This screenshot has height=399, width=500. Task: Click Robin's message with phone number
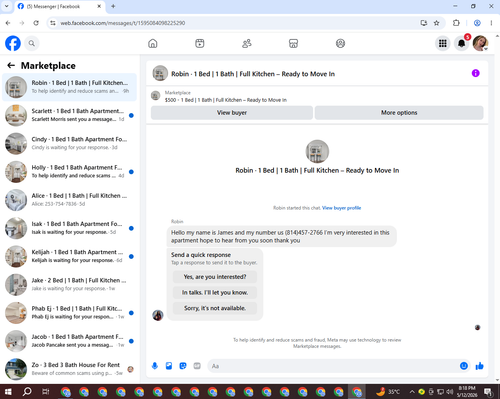281,237
